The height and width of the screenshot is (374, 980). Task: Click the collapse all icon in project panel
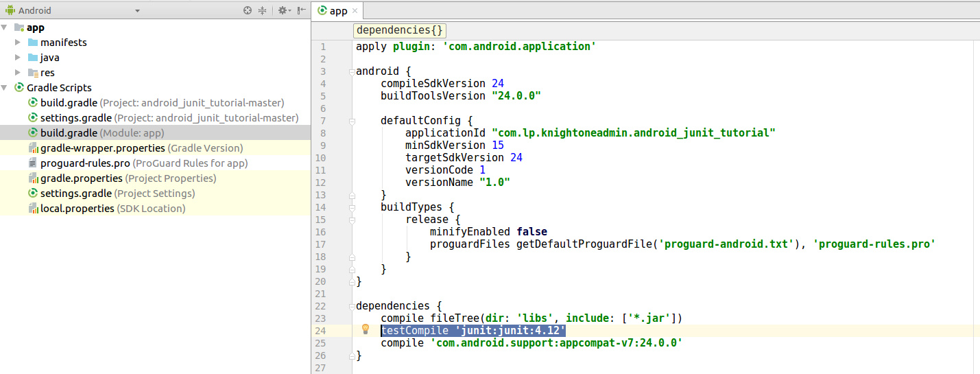point(262,10)
